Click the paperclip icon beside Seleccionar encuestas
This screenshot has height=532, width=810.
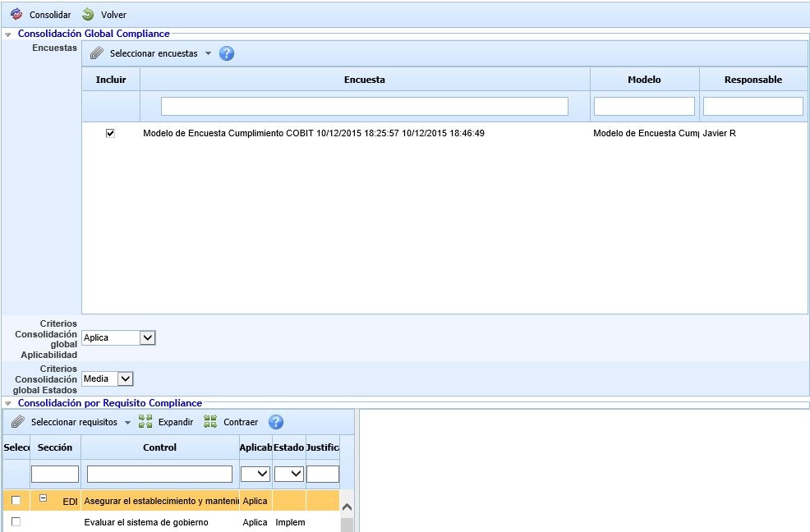[x=97, y=53]
